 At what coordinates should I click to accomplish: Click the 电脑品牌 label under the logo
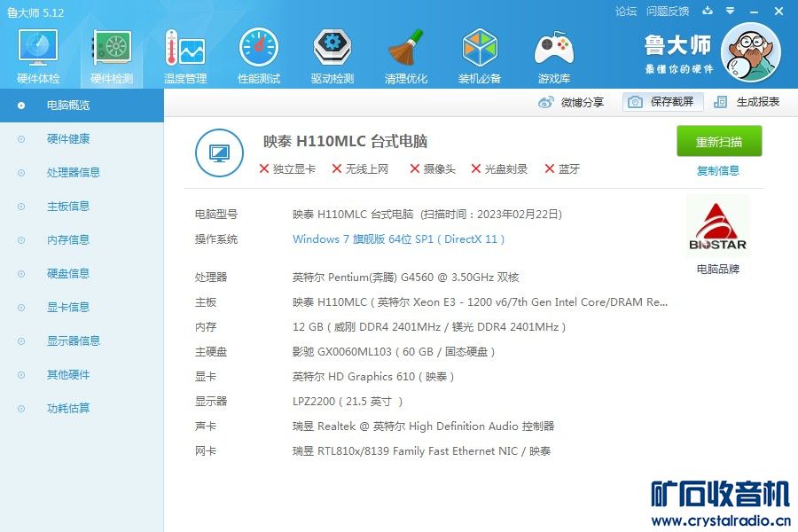coord(717,269)
